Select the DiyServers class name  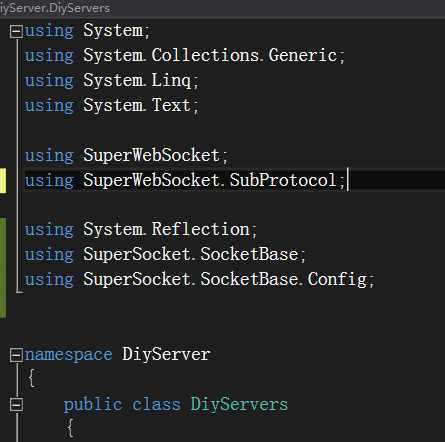[239, 404]
